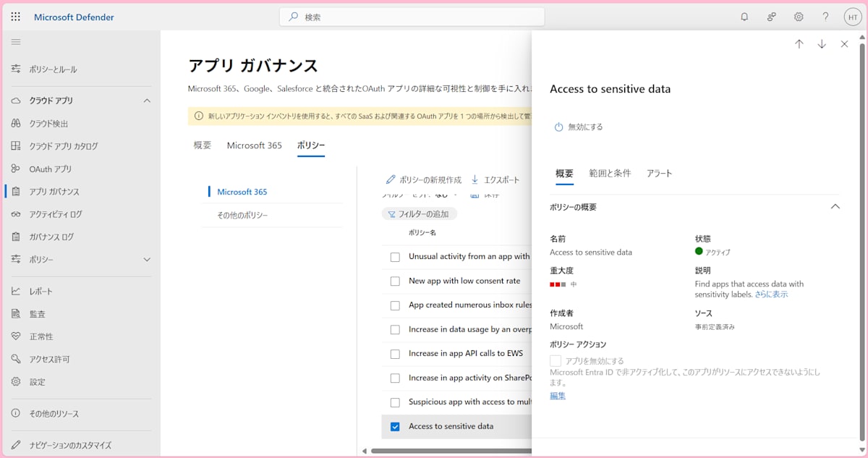Open the app launcher waffle icon
The width and height of the screenshot is (868, 458).
pyautogui.click(x=16, y=17)
